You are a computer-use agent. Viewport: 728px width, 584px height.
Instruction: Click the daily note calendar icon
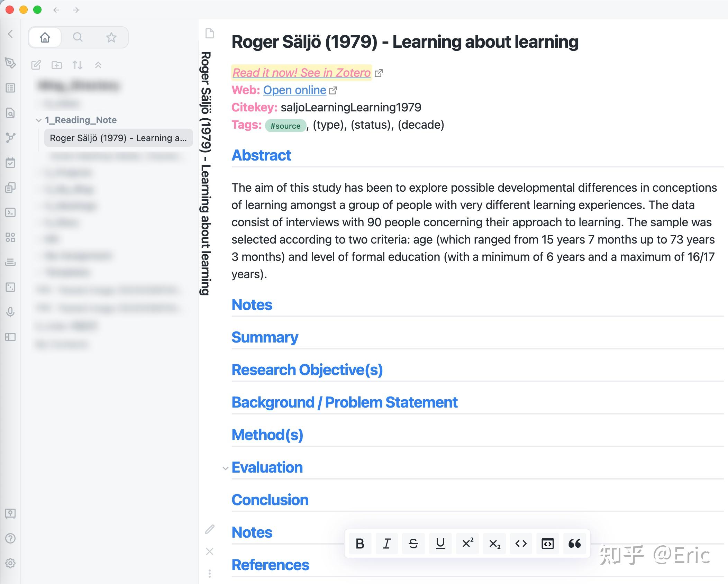(10, 163)
